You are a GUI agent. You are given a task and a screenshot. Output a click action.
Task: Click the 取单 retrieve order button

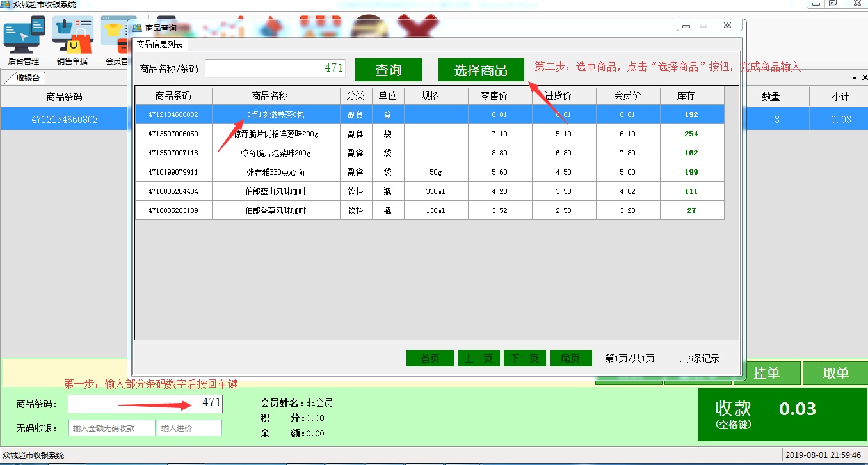[835, 373]
